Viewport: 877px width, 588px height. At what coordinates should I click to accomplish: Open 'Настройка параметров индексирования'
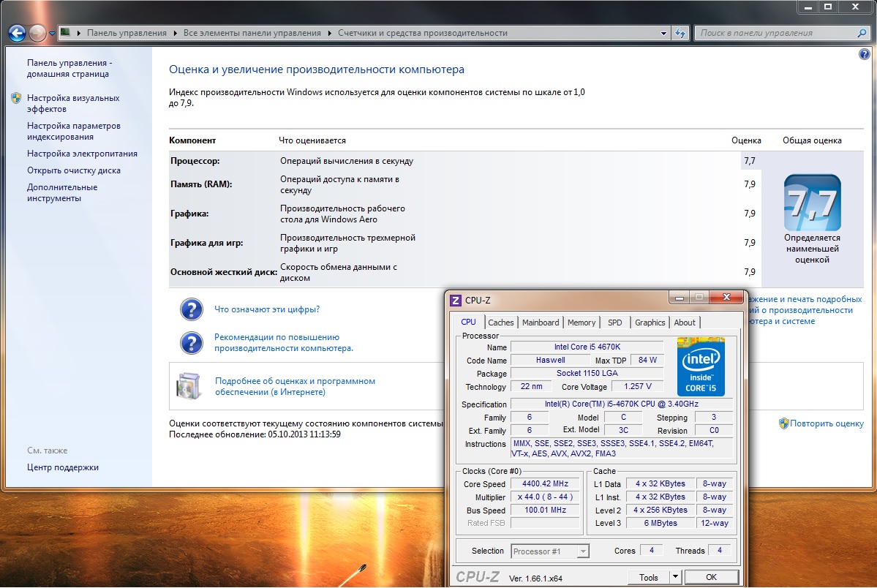click(74, 131)
